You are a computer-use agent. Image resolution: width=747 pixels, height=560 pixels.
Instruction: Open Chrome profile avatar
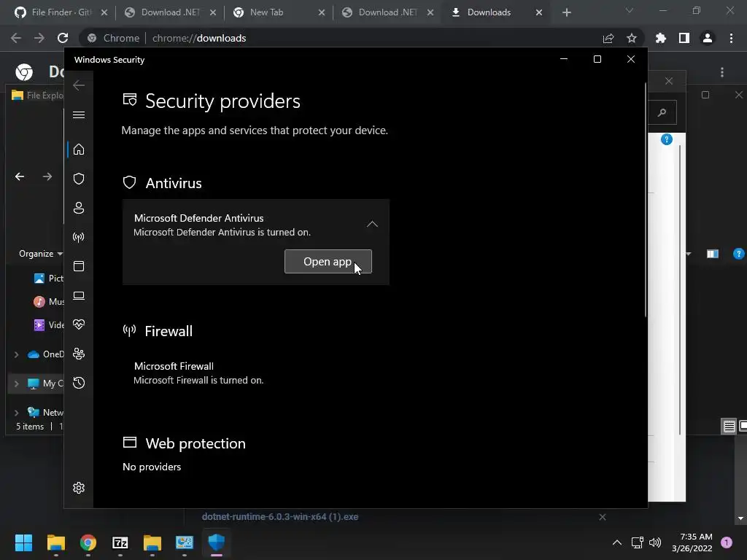point(708,38)
